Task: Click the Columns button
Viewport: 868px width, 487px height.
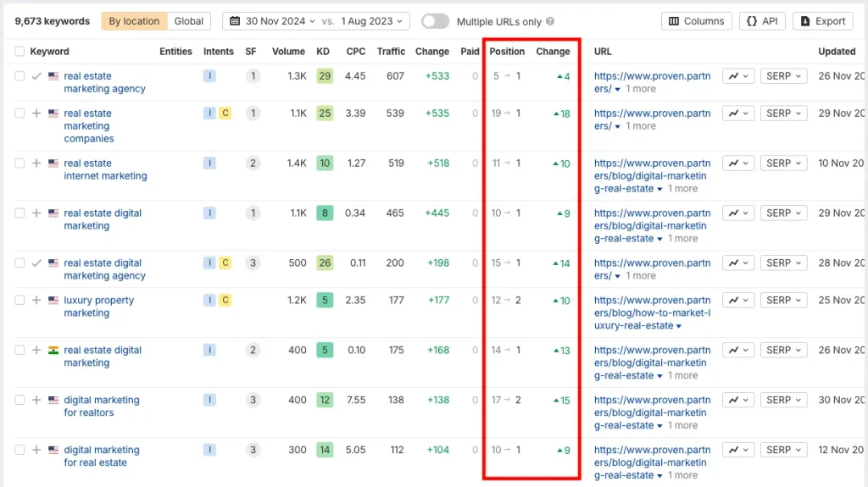Action: pyautogui.click(x=697, y=21)
